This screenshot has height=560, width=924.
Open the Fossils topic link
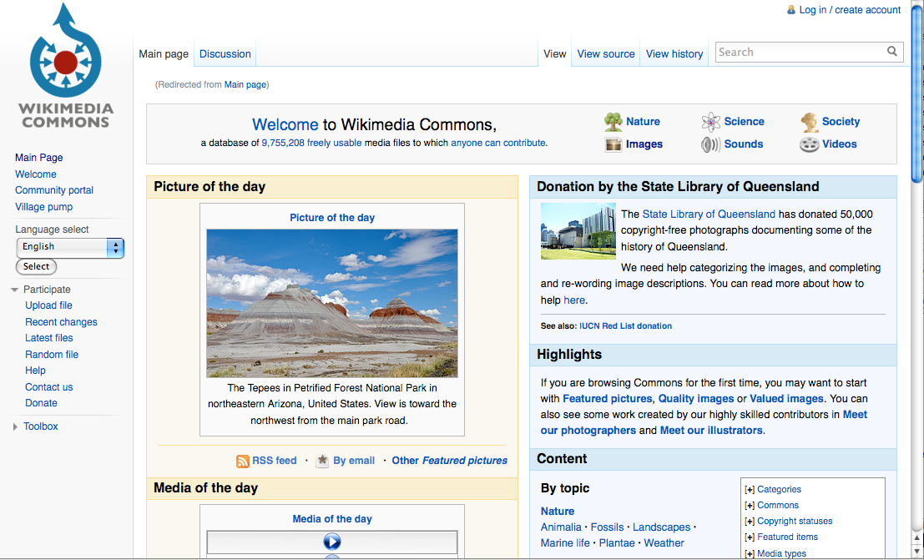click(607, 527)
